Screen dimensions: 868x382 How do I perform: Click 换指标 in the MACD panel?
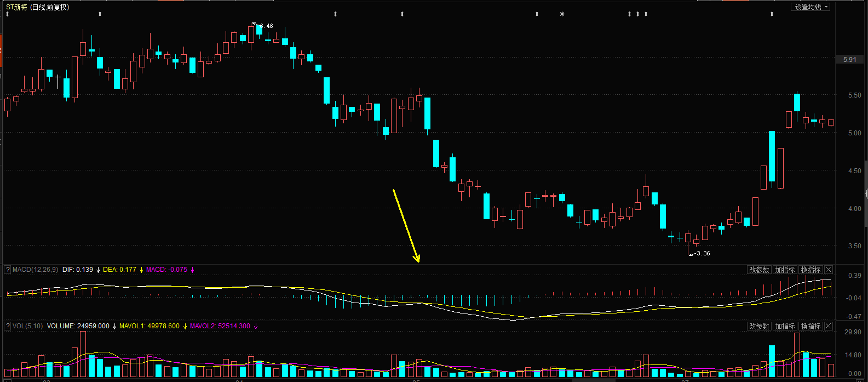810,270
